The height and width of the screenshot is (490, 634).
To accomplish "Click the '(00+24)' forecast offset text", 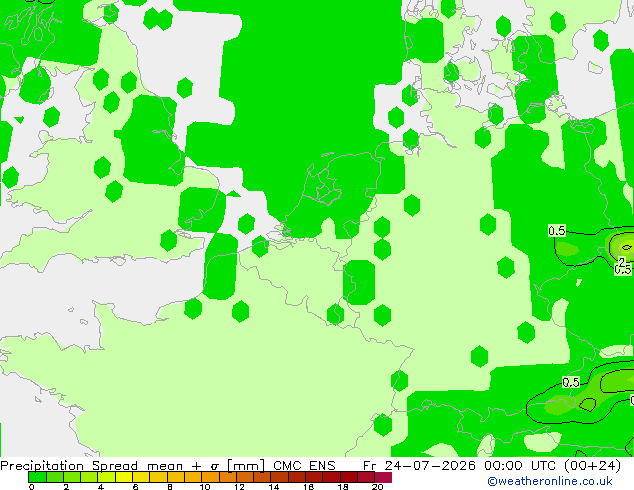I will [x=594, y=466].
